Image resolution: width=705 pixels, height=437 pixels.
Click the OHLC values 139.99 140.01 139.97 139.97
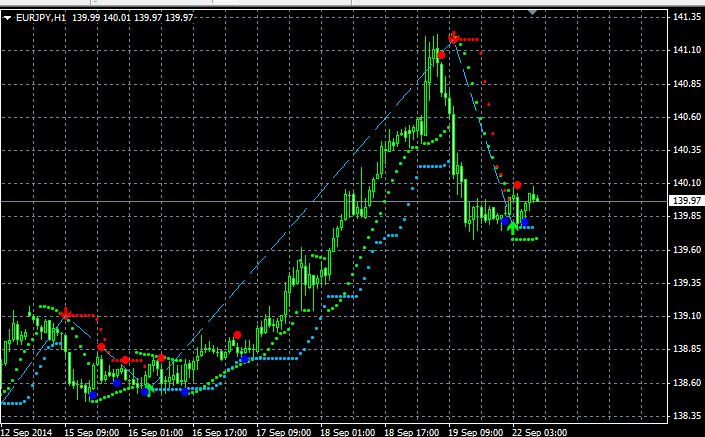coord(133,18)
